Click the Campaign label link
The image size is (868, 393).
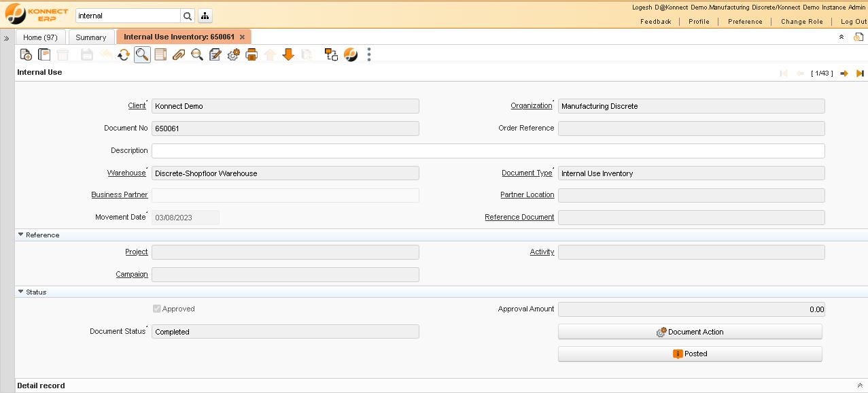click(x=132, y=274)
